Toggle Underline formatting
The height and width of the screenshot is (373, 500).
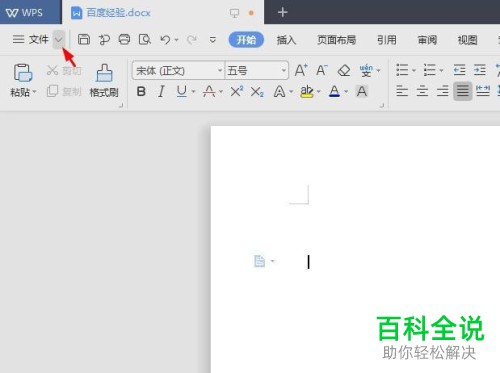coord(182,91)
